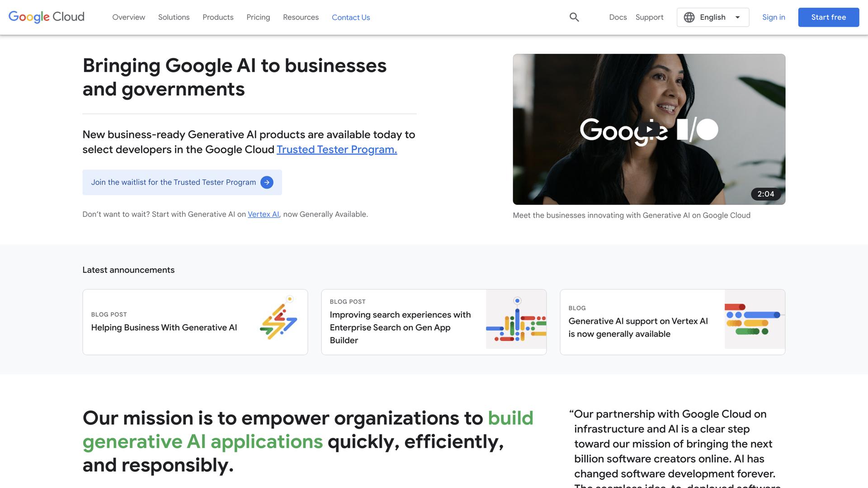Click the globe icon beside English

pyautogui.click(x=689, y=17)
